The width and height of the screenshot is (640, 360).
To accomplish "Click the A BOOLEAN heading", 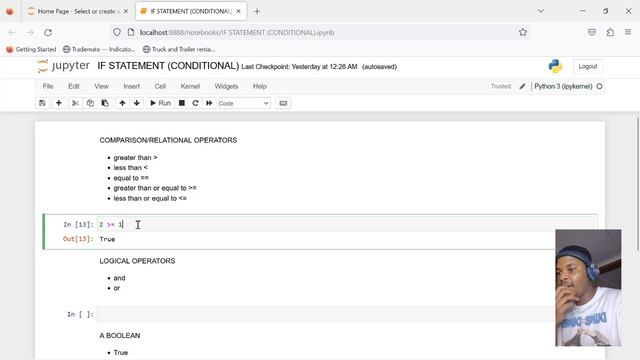I will [x=120, y=336].
